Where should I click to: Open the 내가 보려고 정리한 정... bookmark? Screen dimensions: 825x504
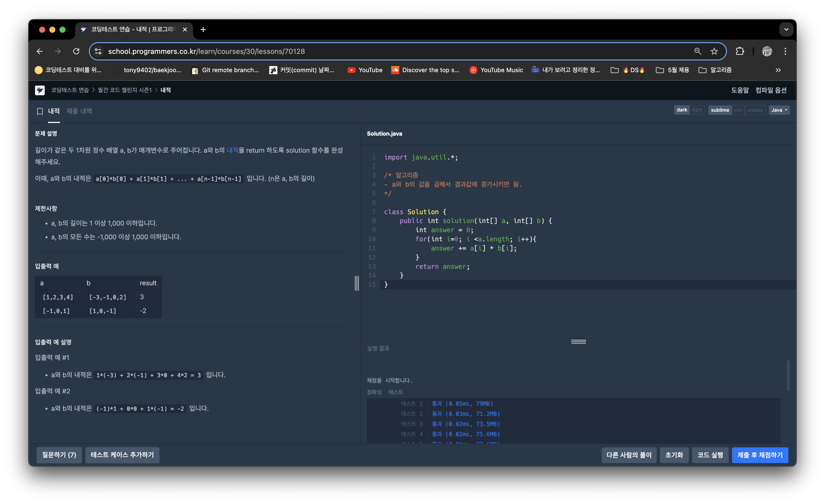click(566, 70)
